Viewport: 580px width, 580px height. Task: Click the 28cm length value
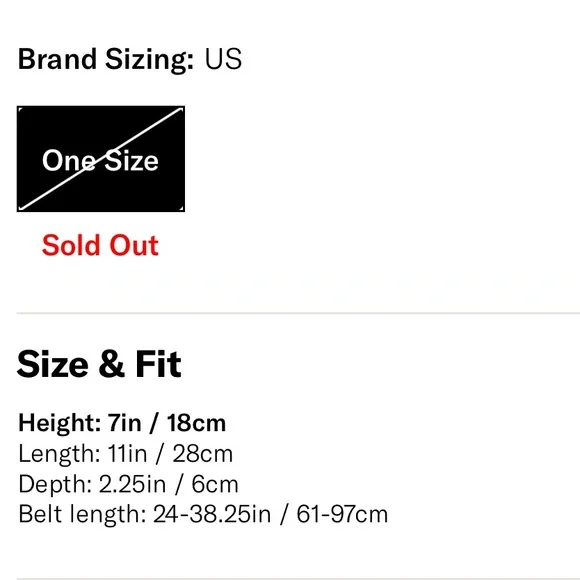click(203, 453)
